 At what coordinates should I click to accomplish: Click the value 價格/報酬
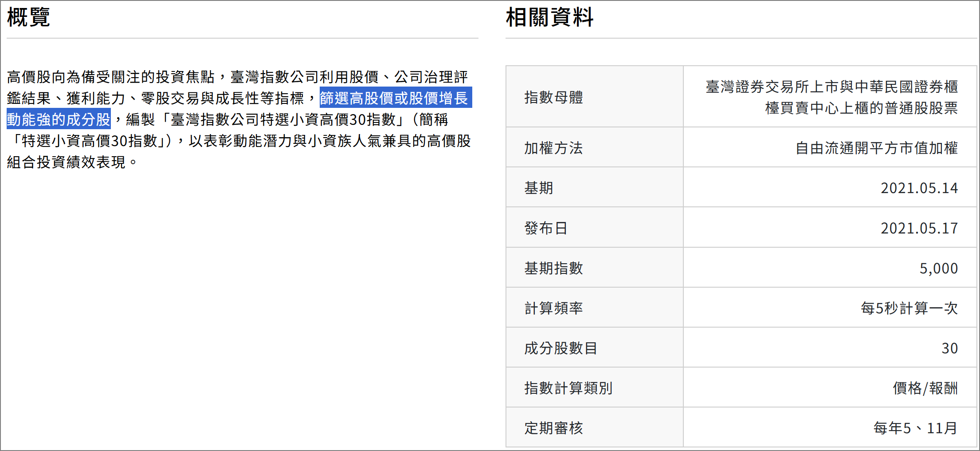tap(925, 388)
